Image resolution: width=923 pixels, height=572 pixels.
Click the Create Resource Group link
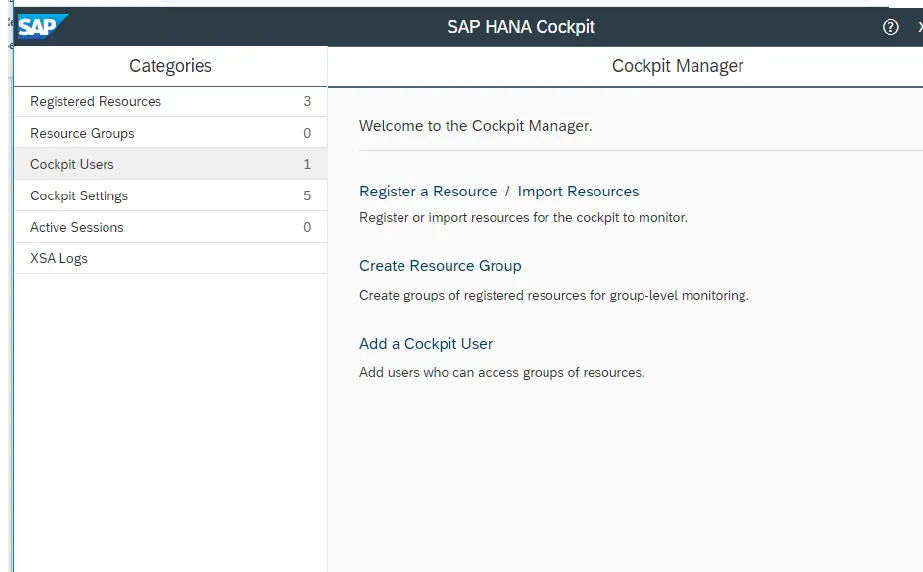(440, 266)
